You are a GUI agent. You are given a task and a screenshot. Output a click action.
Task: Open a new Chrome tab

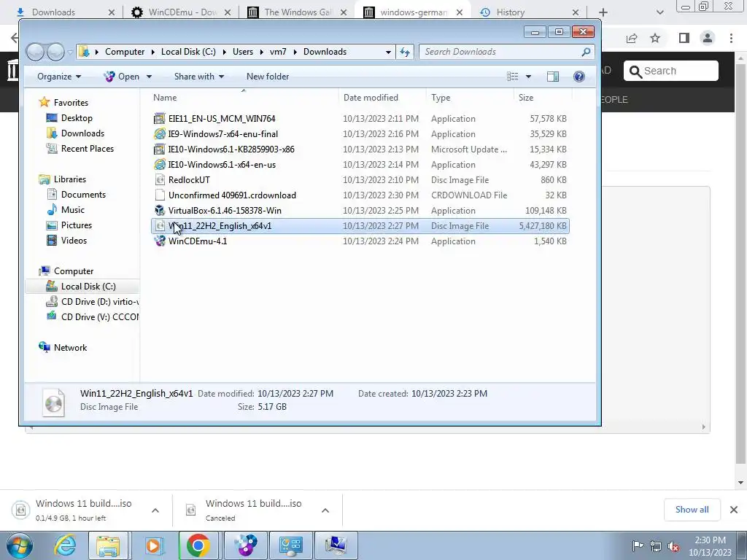pos(603,12)
